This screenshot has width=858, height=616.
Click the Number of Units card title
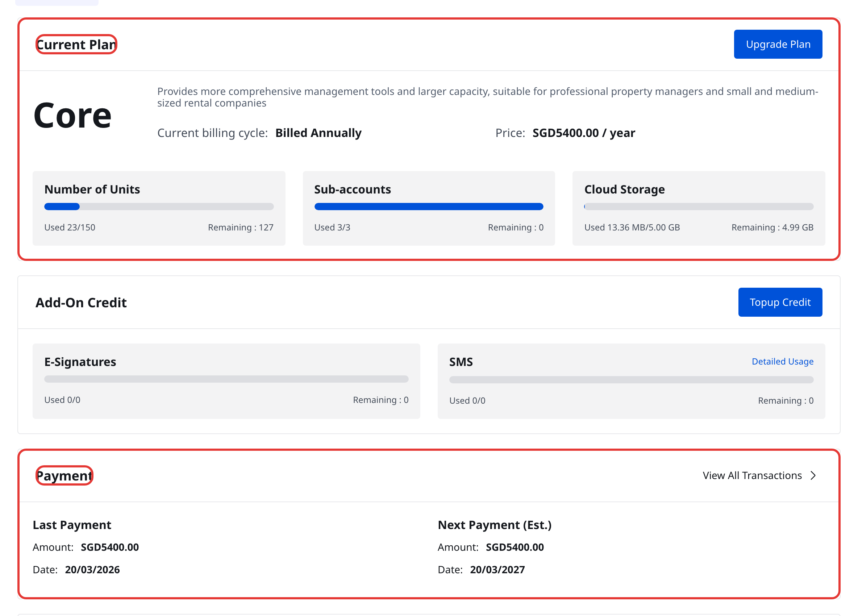92,189
